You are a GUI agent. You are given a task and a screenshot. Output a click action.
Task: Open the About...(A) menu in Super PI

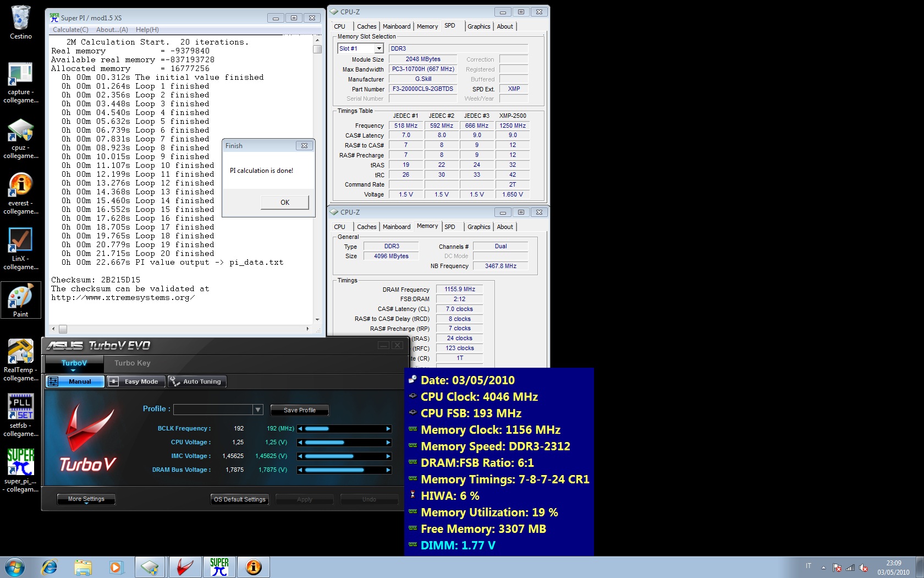point(112,30)
